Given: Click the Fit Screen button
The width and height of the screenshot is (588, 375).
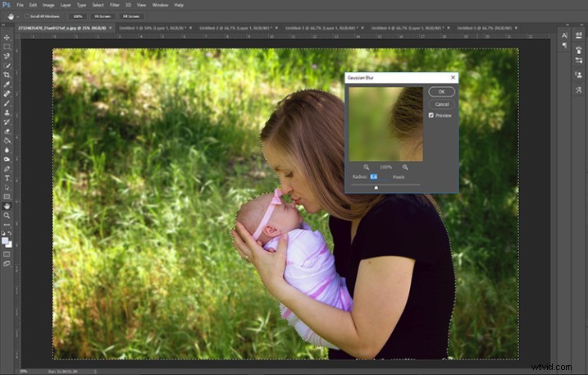Looking at the screenshot, I should (x=103, y=16).
